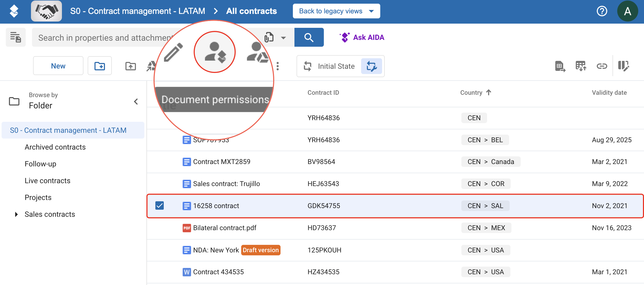Click the Google Drive import icon
Image resolution: width=644 pixels, height=285 pixels.
[151, 66]
